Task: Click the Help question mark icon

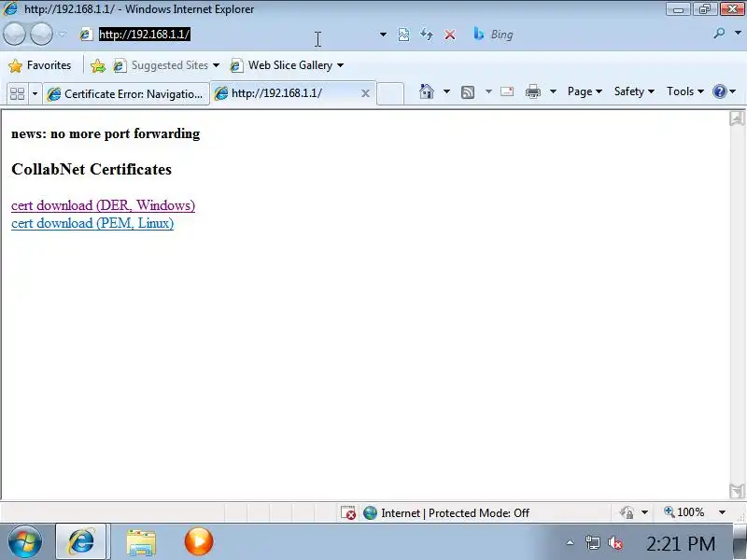Action: point(719,91)
